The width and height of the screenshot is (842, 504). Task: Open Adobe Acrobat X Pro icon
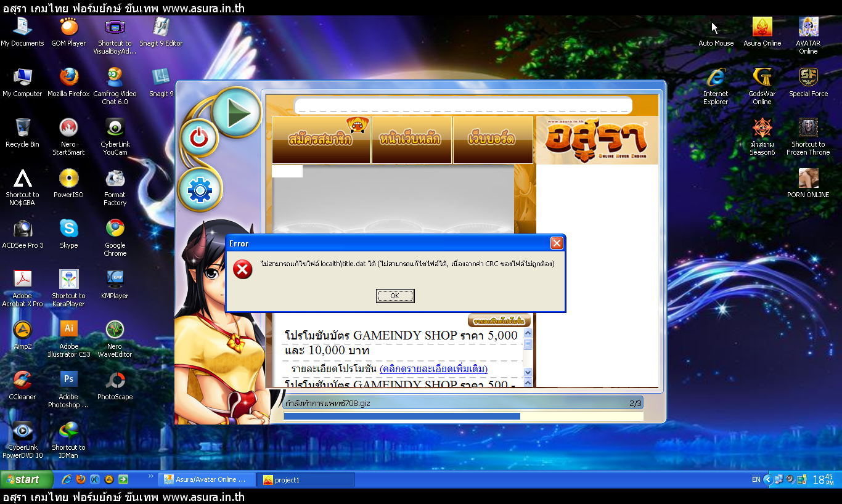(x=23, y=288)
